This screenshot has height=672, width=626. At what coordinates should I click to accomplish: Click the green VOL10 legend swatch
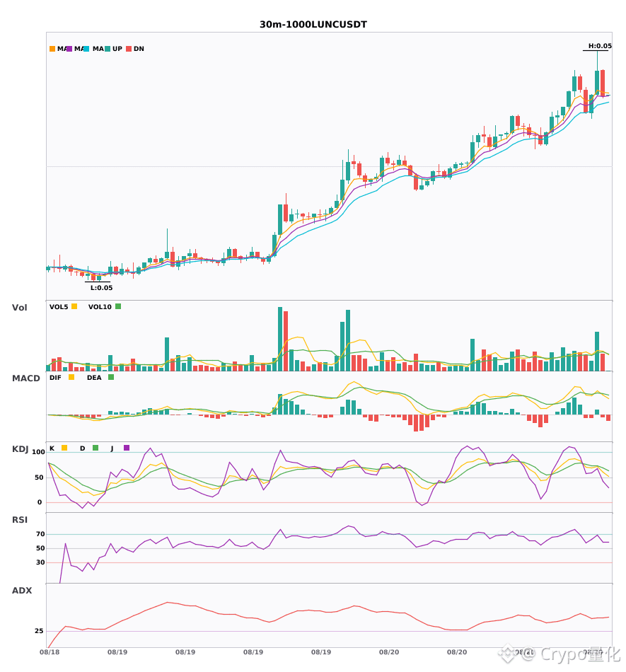118,306
